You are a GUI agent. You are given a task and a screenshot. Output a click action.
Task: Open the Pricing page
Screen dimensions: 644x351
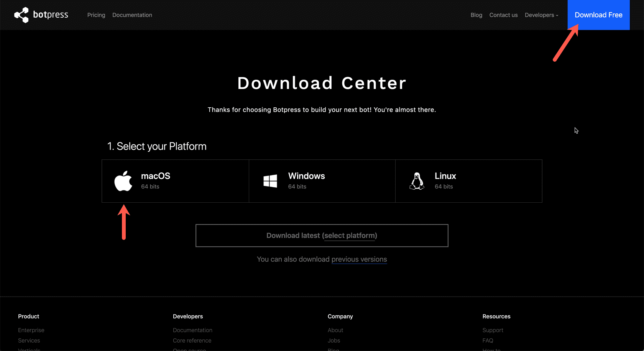[96, 15]
